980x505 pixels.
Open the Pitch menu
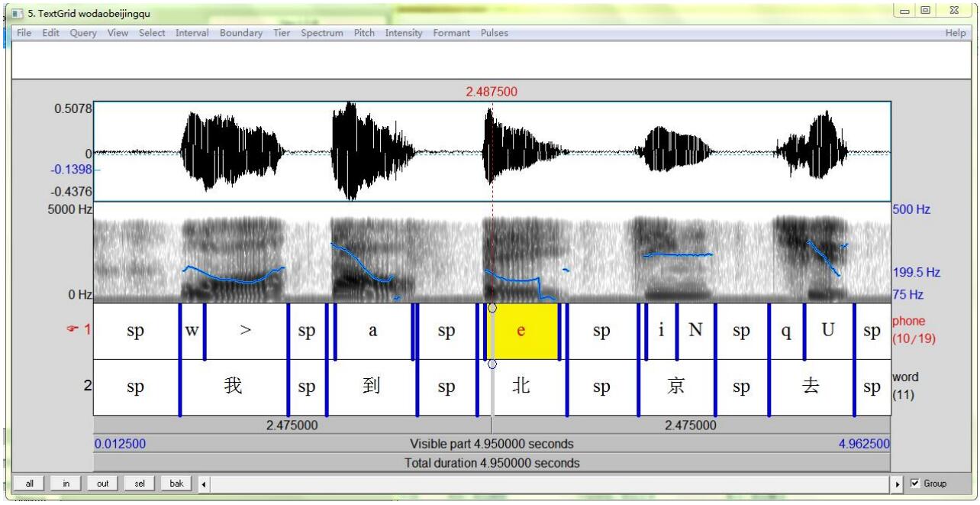364,33
